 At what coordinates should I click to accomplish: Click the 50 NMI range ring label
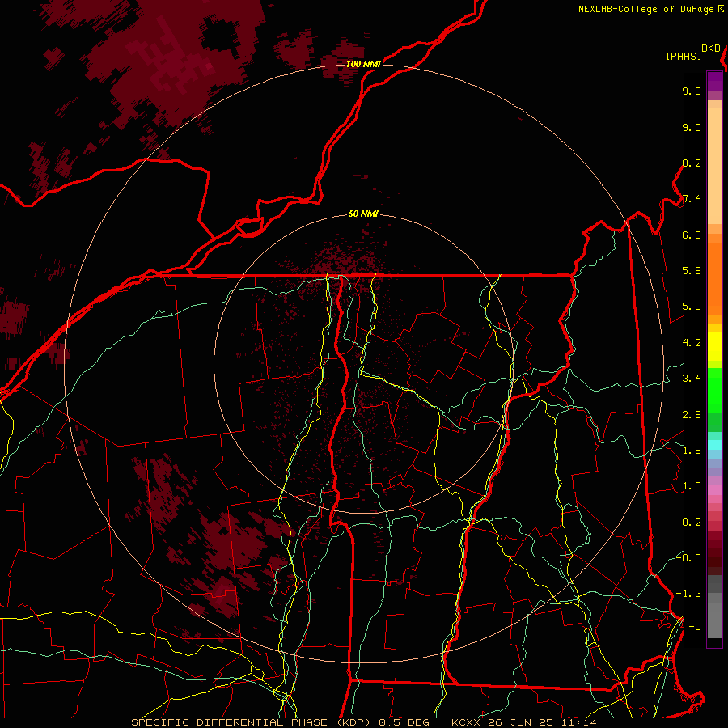[363, 214]
